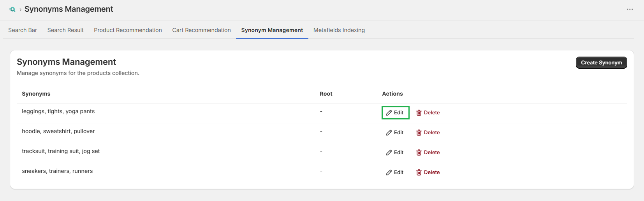Delete the sneakers, trainers, runners synonym

pos(428,173)
